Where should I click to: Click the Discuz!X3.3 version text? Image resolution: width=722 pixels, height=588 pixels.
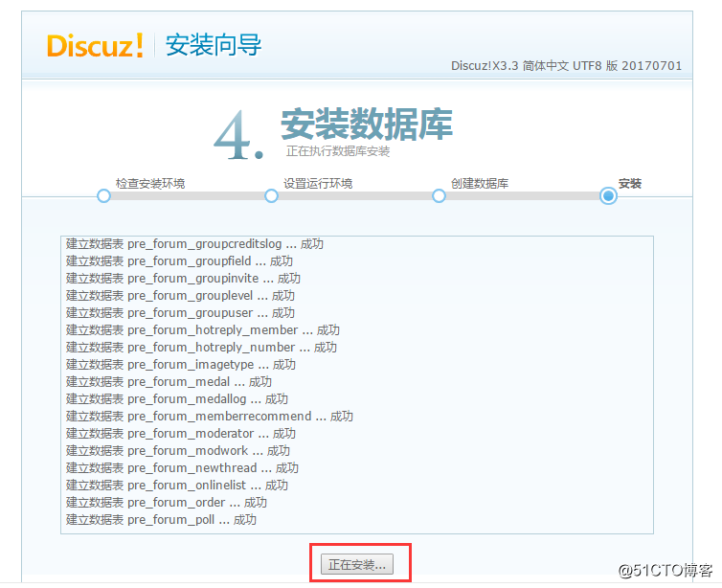[566, 66]
